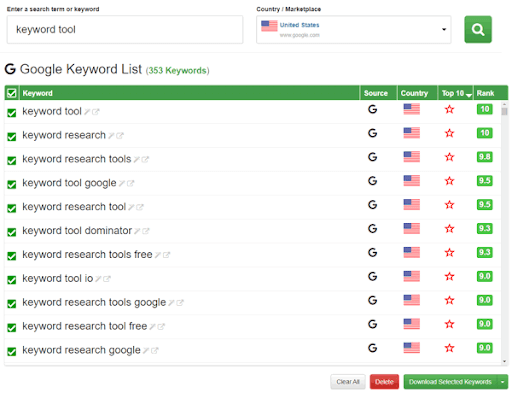Click edit pencil icon next to 'keyword tool google'
512x393 pixels.
click(122, 183)
